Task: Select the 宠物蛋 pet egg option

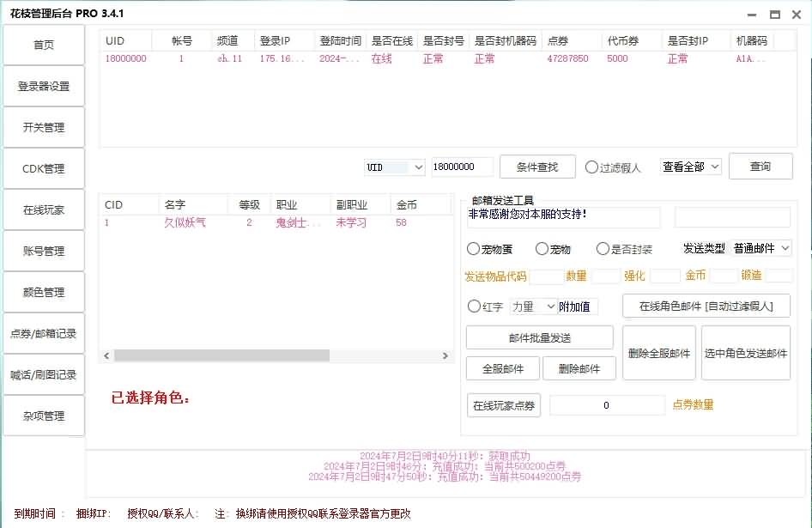Action: (475, 248)
